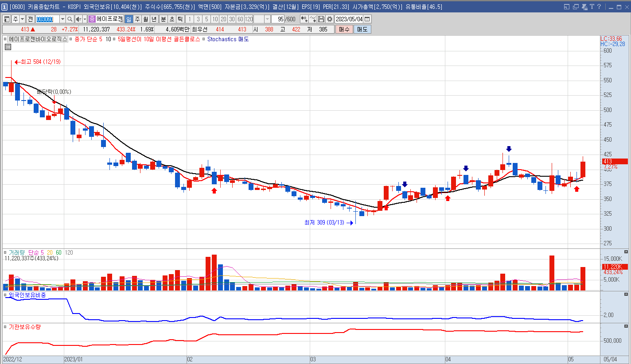This screenshot has height=364, width=631.
Task: Click the 거래량 volume indicator label
Action: (x=17, y=252)
